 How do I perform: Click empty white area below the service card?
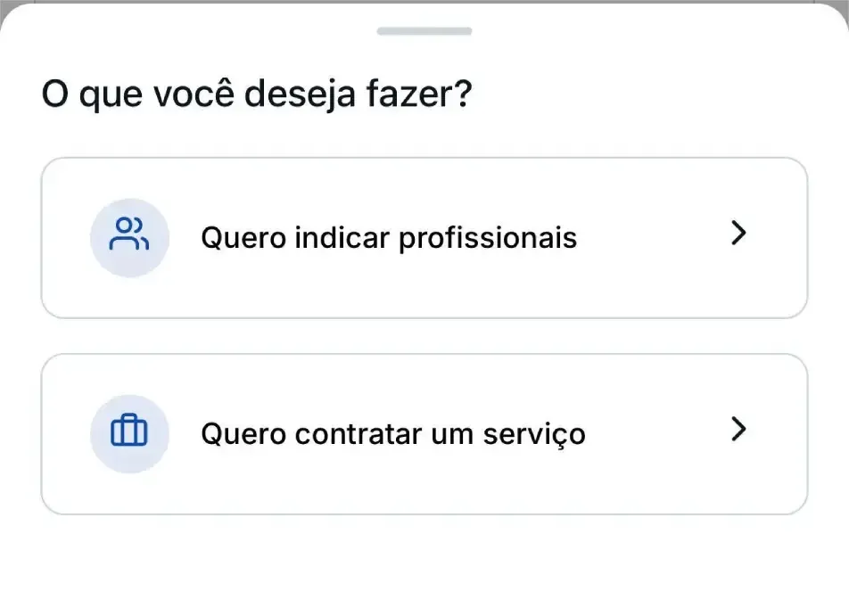click(x=424, y=566)
